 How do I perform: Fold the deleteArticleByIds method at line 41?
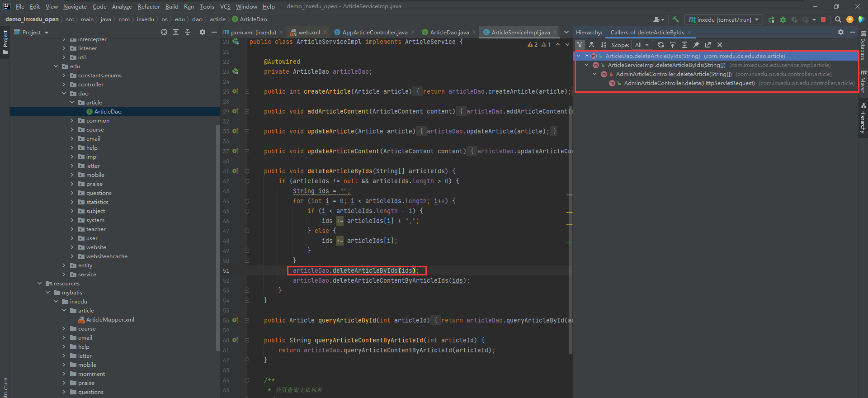247,171
